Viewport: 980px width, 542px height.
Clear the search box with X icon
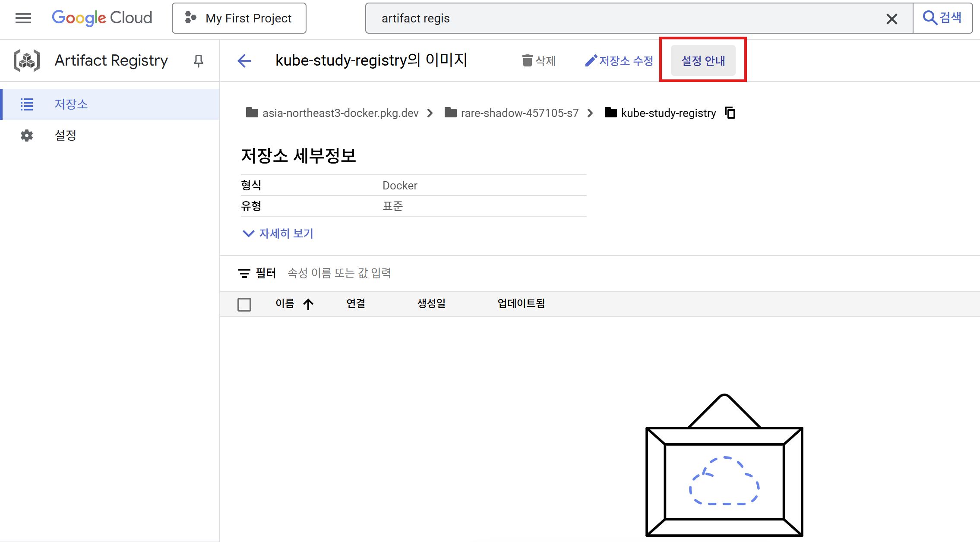point(891,19)
